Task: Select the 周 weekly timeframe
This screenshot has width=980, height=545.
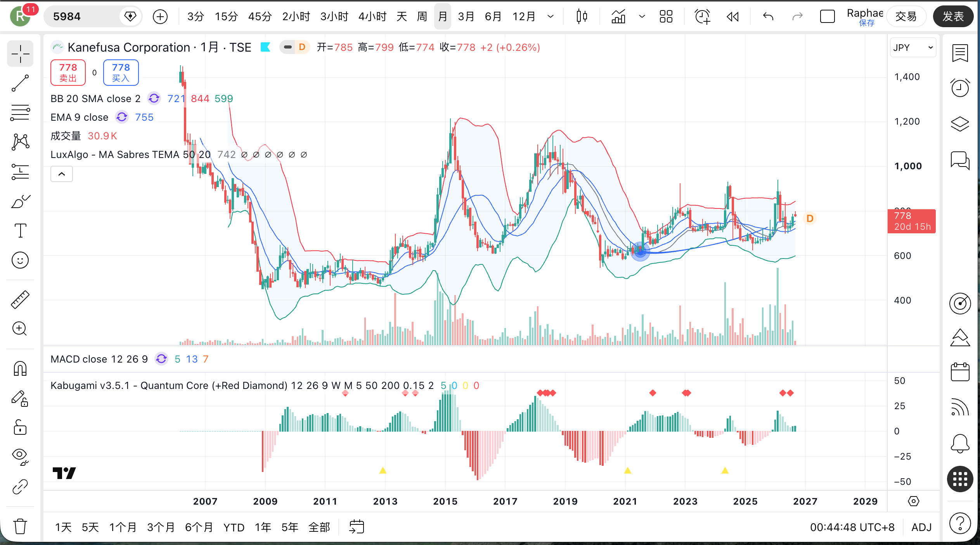Action: 422,16
